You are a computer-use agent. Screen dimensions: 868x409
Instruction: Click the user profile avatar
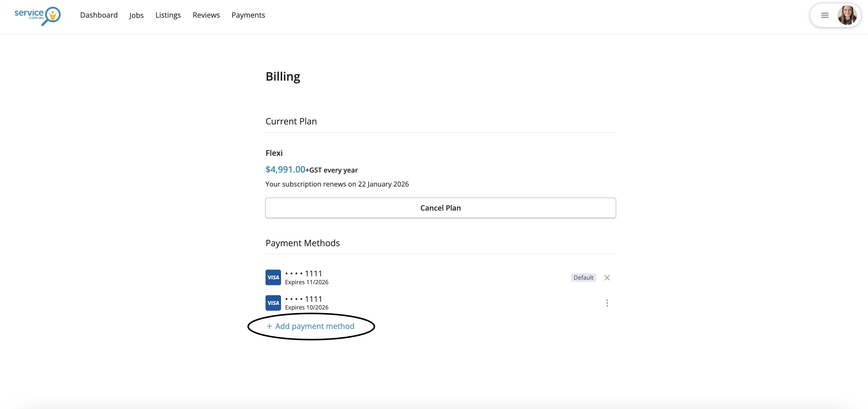click(x=847, y=15)
